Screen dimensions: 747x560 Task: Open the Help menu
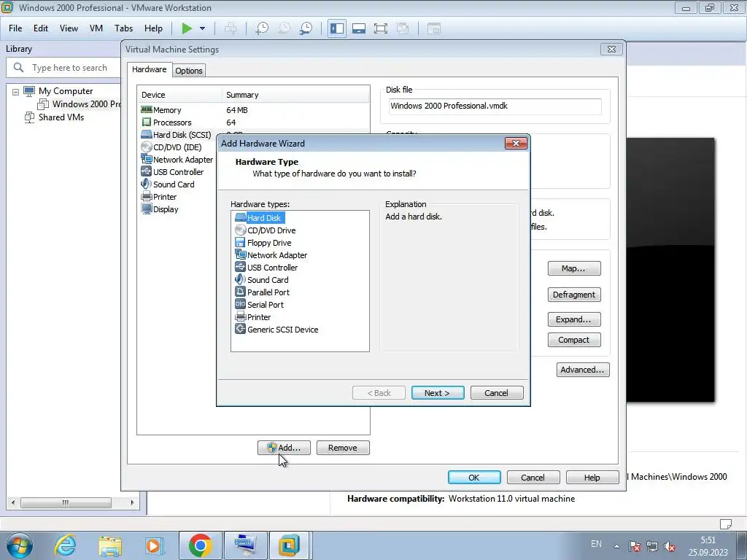153,28
